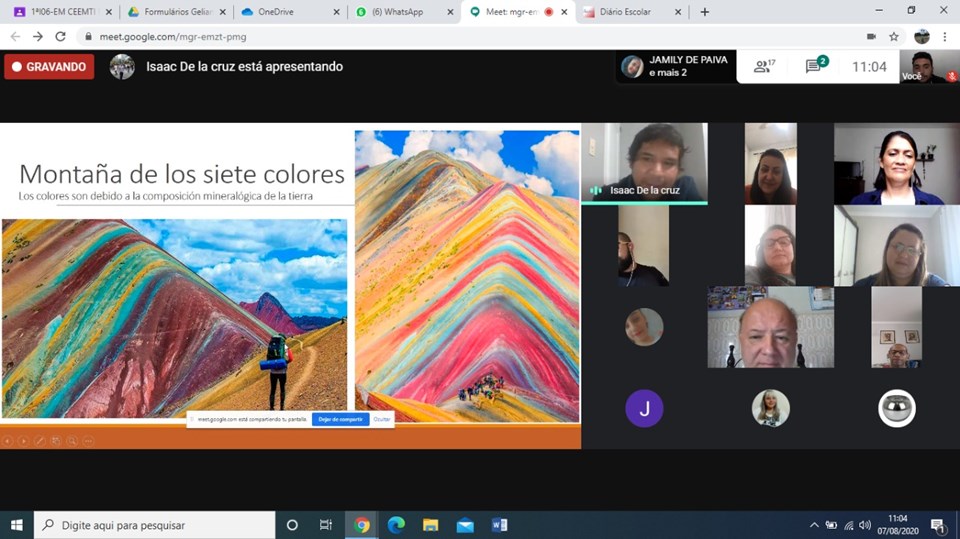This screenshot has width=960, height=539.
Task: Click the GRAVANDO recording indicator
Action: (x=49, y=67)
